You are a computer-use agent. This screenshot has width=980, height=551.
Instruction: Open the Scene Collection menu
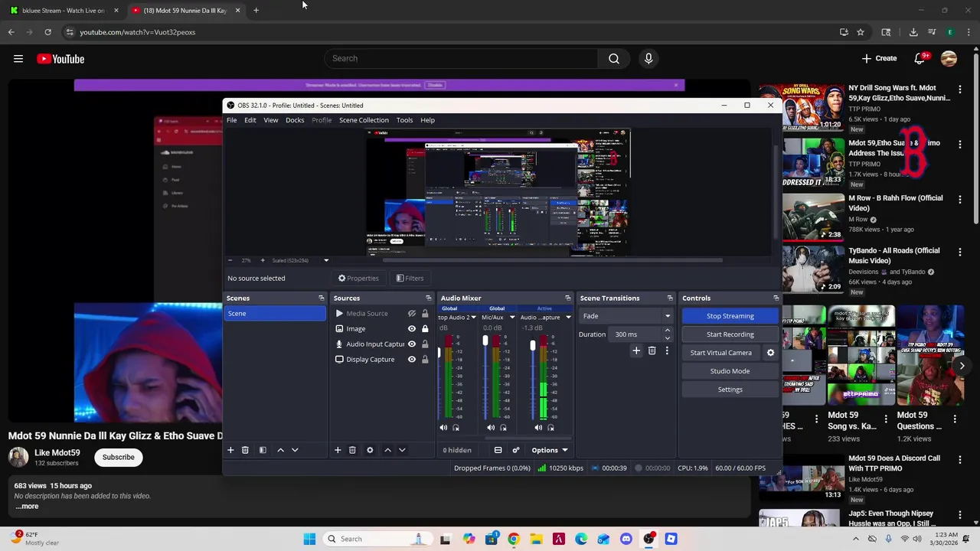(364, 120)
